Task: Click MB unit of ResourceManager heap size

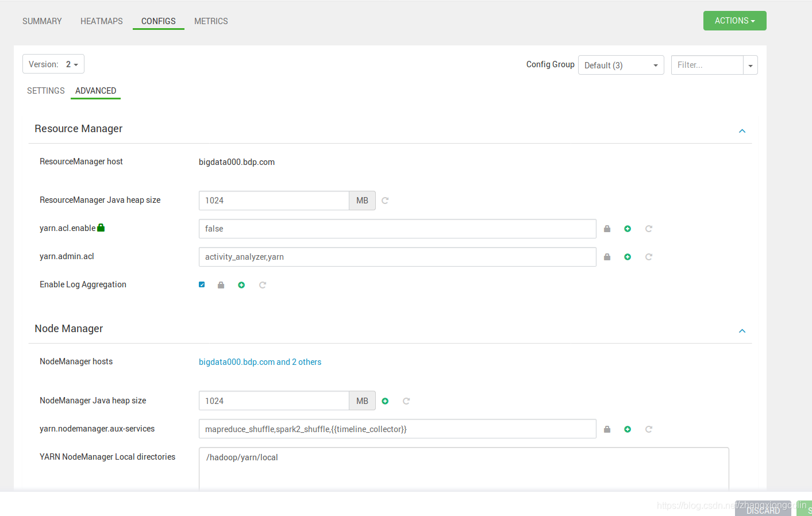Action: tap(362, 201)
